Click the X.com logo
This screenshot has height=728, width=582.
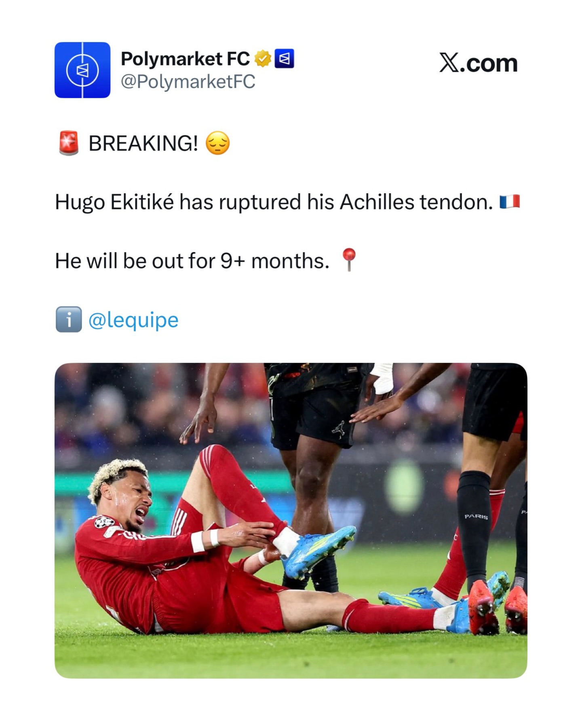[478, 63]
